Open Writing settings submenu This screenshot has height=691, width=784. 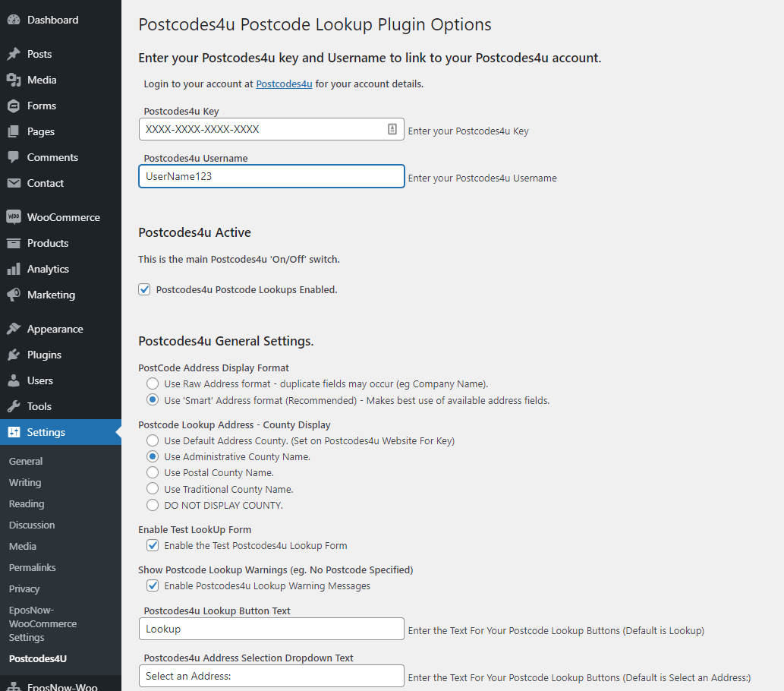click(x=25, y=483)
